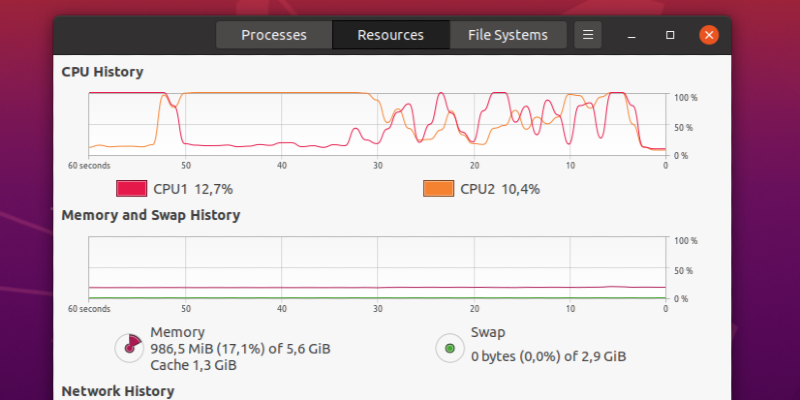Click the Swap pie chart color icon
This screenshot has width=800, height=400.
pos(450,348)
